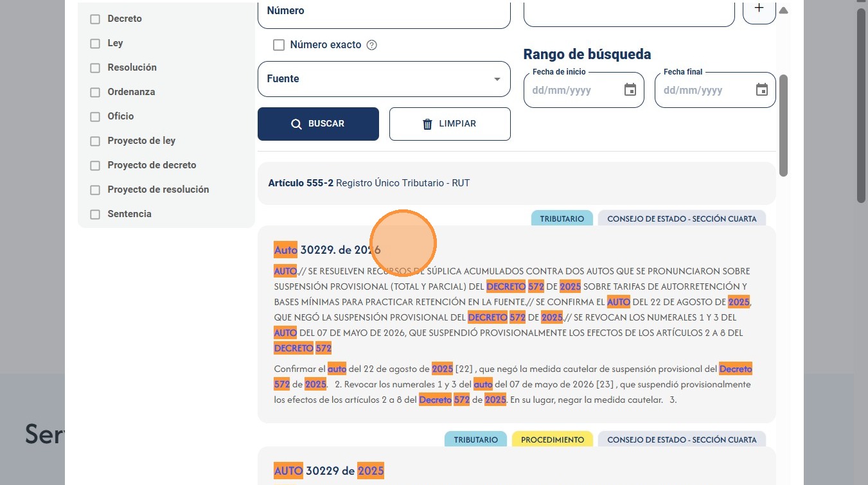Select the TRIBUTARIO tag above first result
The width and height of the screenshot is (868, 485).
[562, 218]
